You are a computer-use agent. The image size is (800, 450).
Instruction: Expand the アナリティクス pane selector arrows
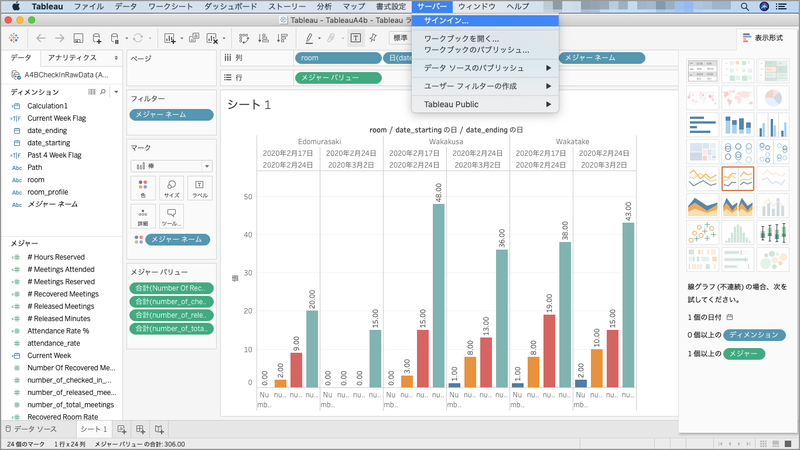pyautogui.click(x=116, y=58)
